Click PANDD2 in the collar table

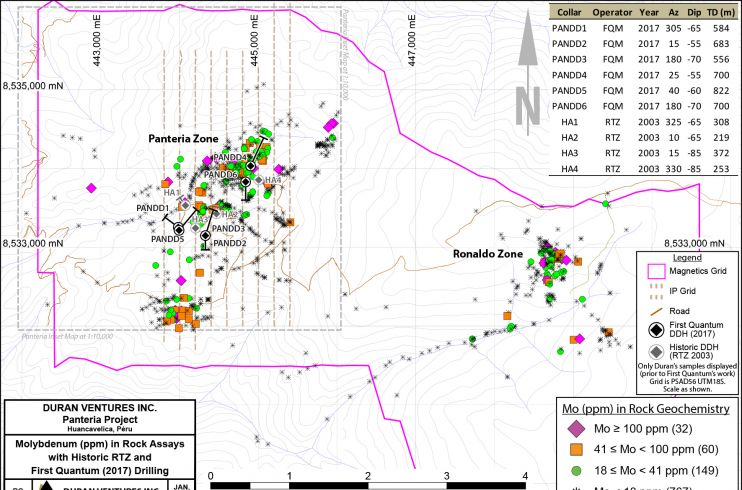(x=569, y=44)
